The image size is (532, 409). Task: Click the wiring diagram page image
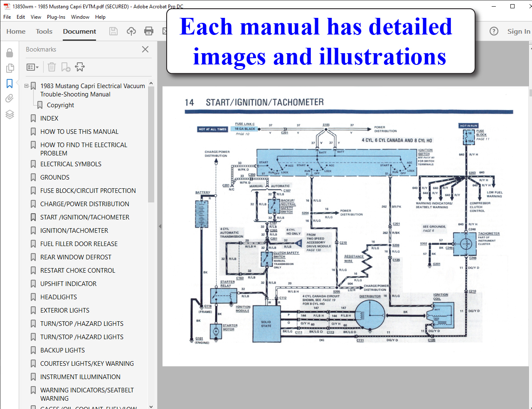point(345,227)
